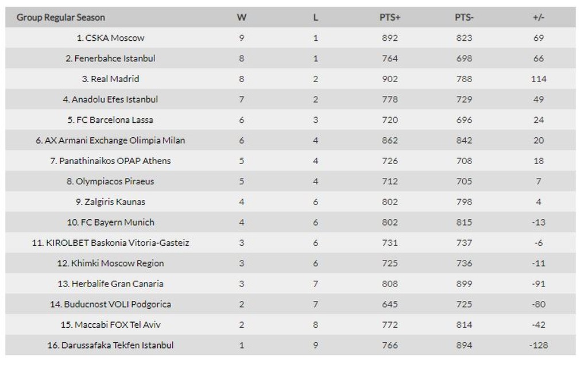588x368 pixels.
Task: Click the Group Regular Season heading
Action: click(61, 17)
